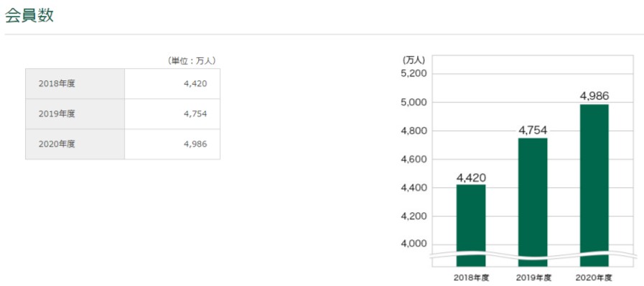Click the 2019年度 green bar

point(533,202)
